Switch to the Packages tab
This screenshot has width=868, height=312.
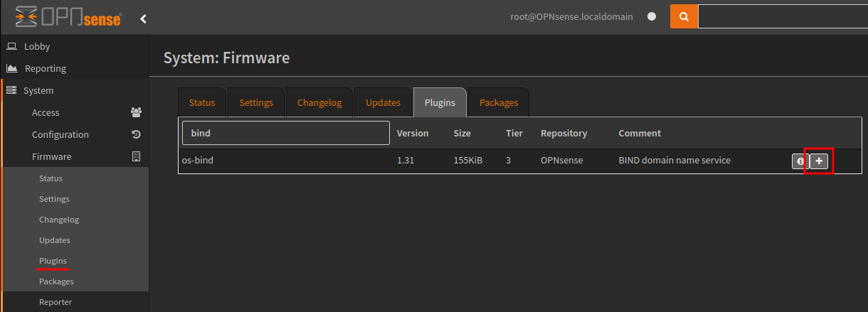pos(499,102)
